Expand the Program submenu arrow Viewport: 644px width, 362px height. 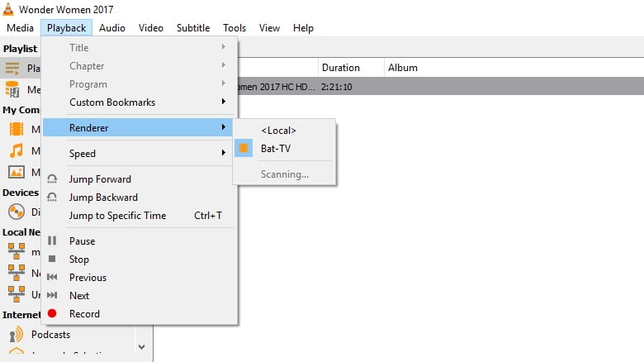[x=224, y=83]
